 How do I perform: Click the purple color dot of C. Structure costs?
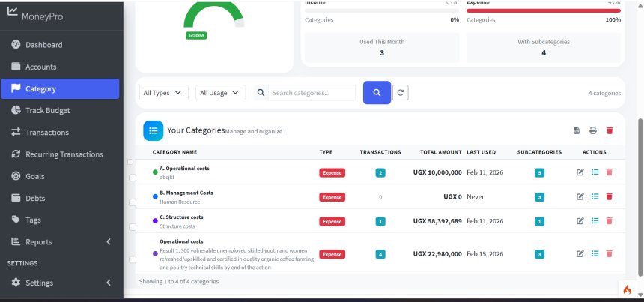click(x=155, y=221)
